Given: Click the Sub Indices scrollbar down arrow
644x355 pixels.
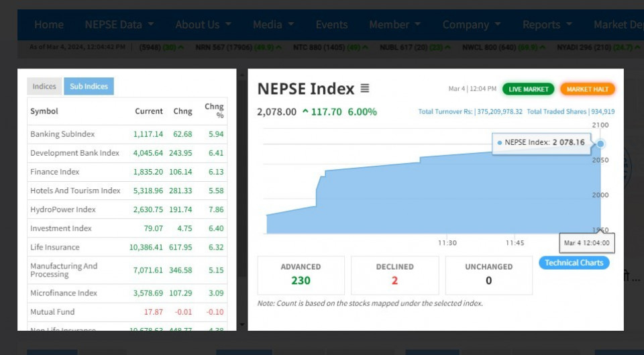Looking at the screenshot, I should pyautogui.click(x=242, y=325).
